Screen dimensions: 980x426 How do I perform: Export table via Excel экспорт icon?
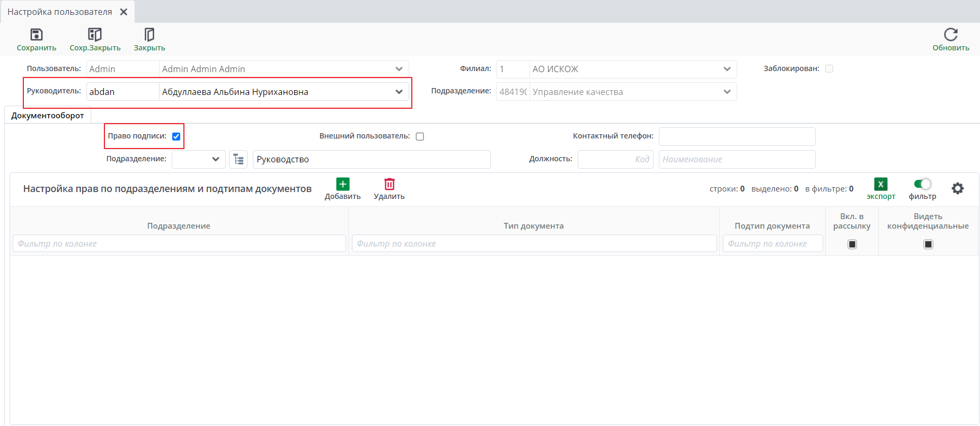[x=880, y=184]
